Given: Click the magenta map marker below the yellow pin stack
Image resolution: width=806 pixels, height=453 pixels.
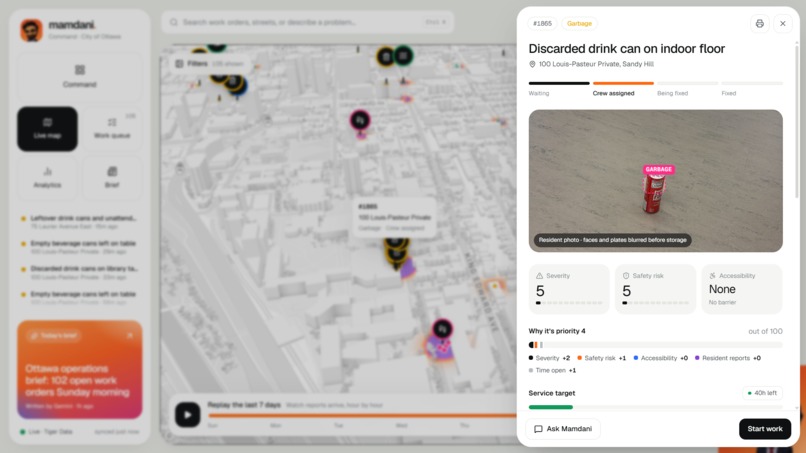Looking at the screenshot, I should tap(442, 330).
